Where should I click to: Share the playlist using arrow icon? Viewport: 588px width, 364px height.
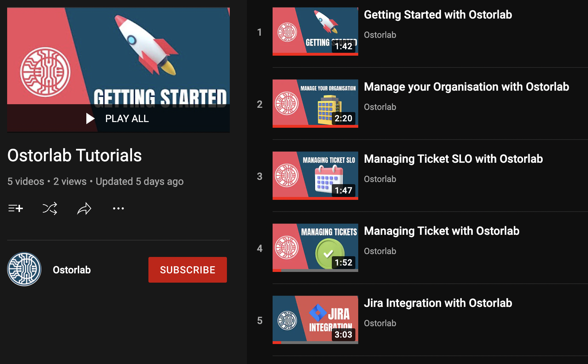[x=84, y=208]
